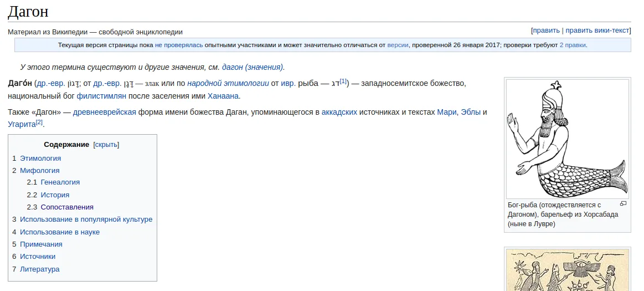644x291 pixels.
Task: Jump to contents section "1 Этимология"
Action: coord(37,158)
